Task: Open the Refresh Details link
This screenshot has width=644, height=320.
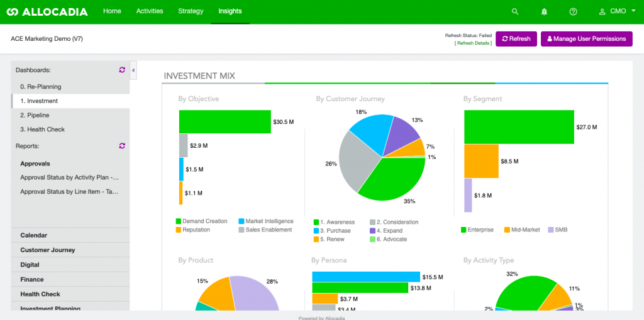Action: pos(473,43)
